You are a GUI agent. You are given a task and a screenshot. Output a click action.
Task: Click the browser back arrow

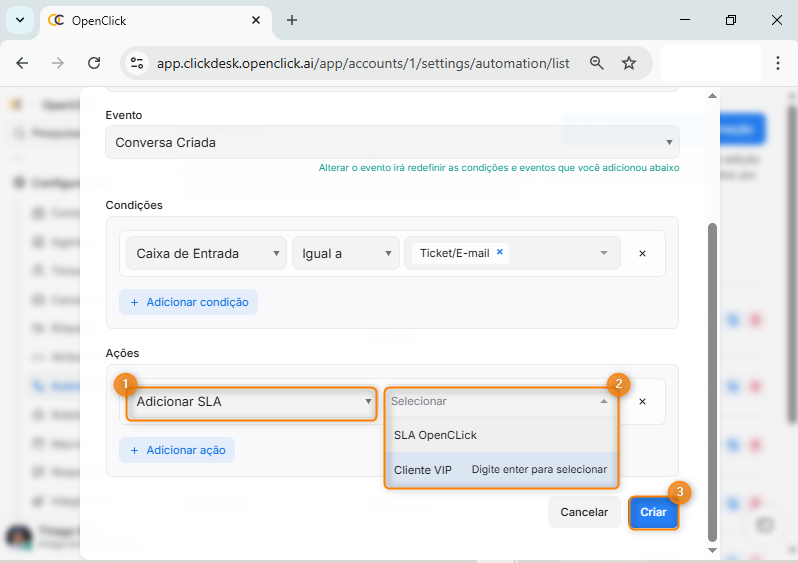22,63
